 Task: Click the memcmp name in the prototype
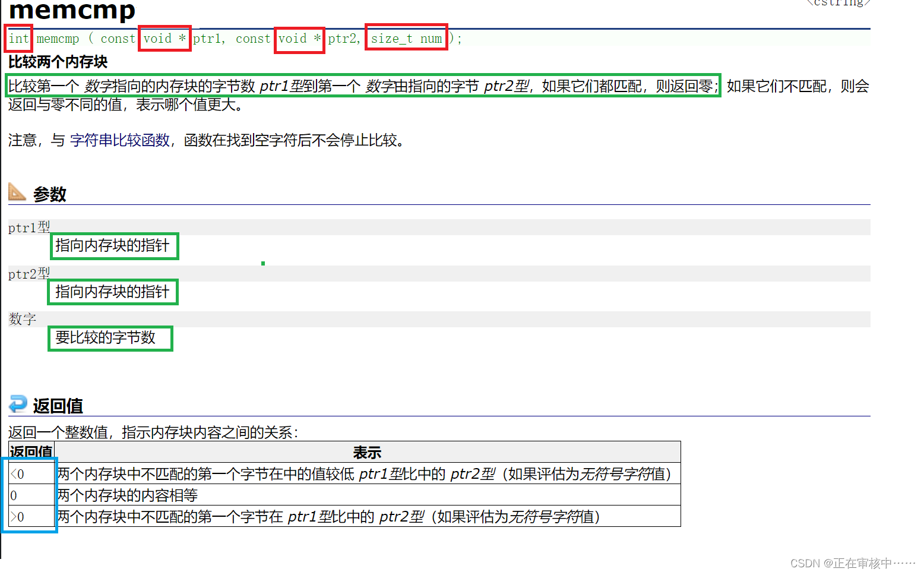[58, 39]
